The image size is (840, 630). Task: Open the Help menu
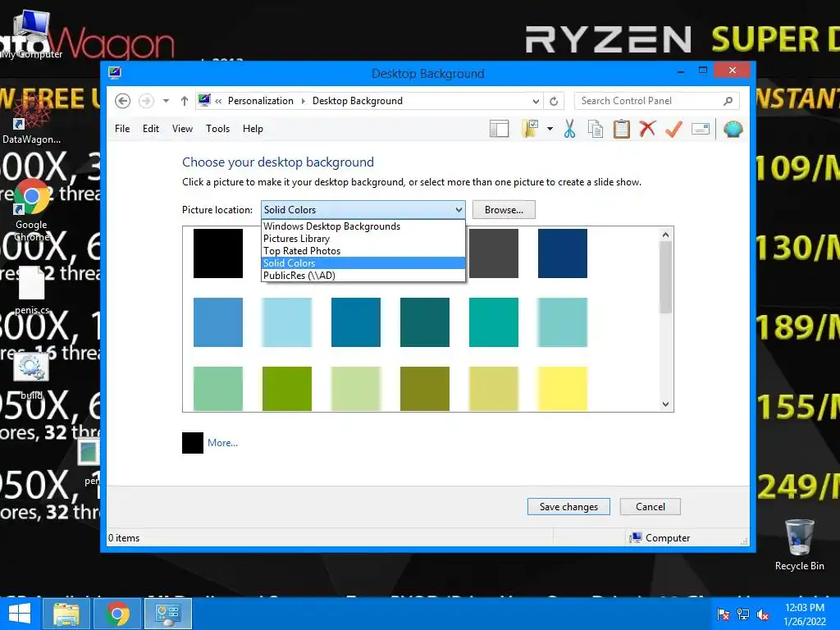pyautogui.click(x=253, y=129)
